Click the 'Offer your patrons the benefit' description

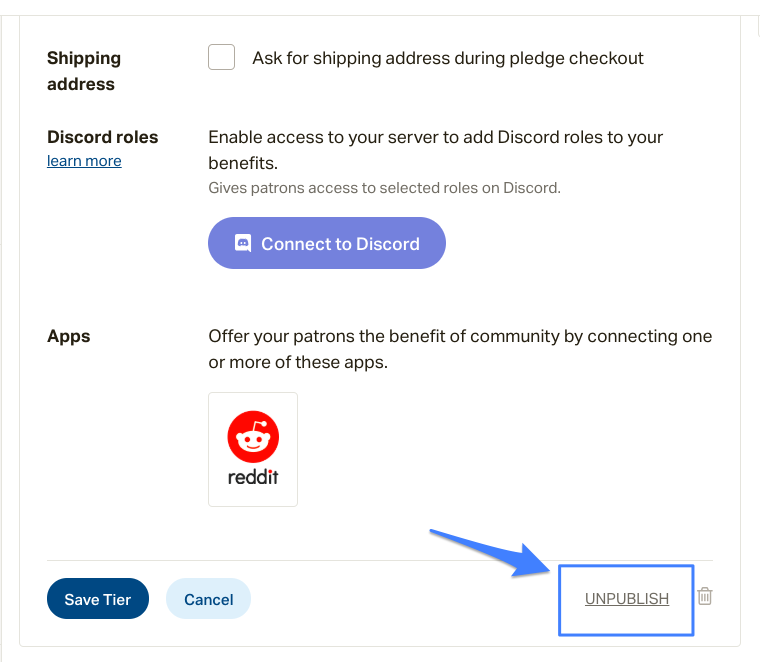click(460, 349)
